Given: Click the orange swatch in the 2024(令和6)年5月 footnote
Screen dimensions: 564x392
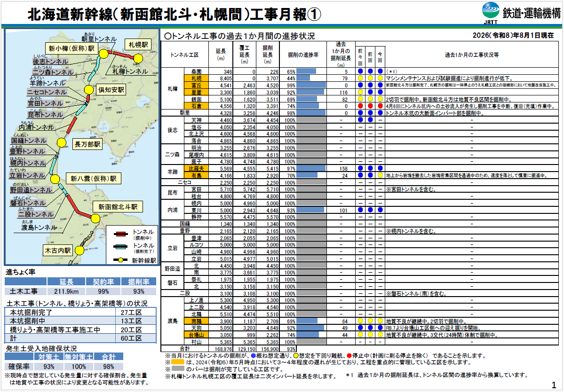Looking at the screenshot, I should (x=178, y=362).
